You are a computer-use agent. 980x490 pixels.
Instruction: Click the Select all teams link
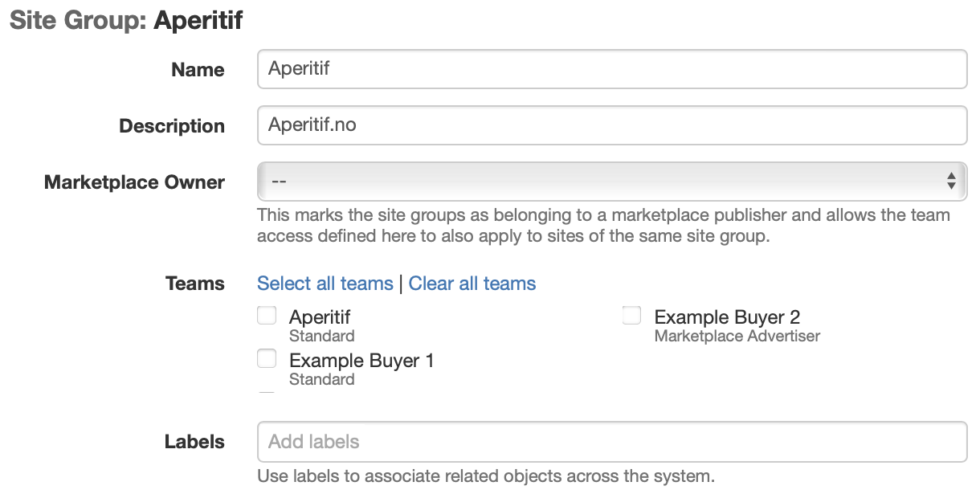click(325, 284)
